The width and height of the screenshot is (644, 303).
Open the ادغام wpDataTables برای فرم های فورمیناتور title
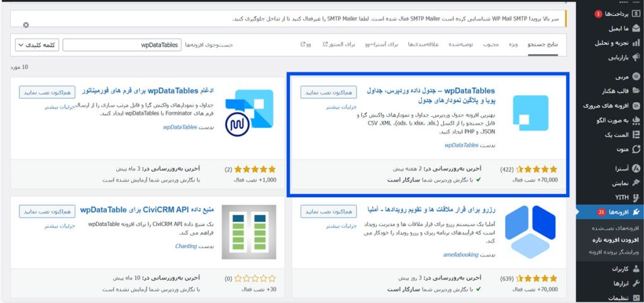pos(148,91)
